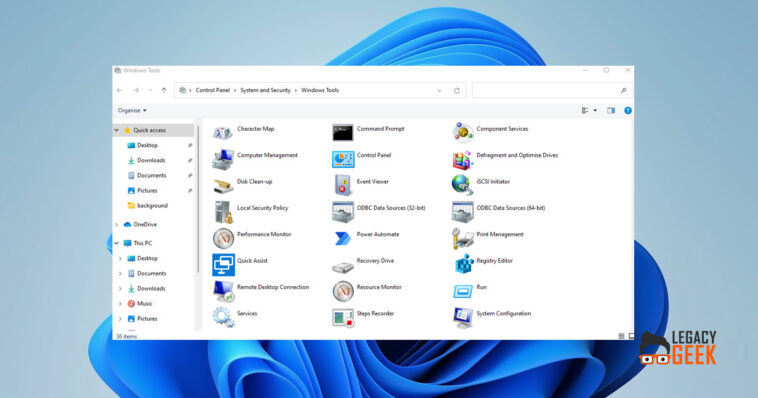Open the view options dropdown arrow
The image size is (758, 398).
click(x=595, y=111)
